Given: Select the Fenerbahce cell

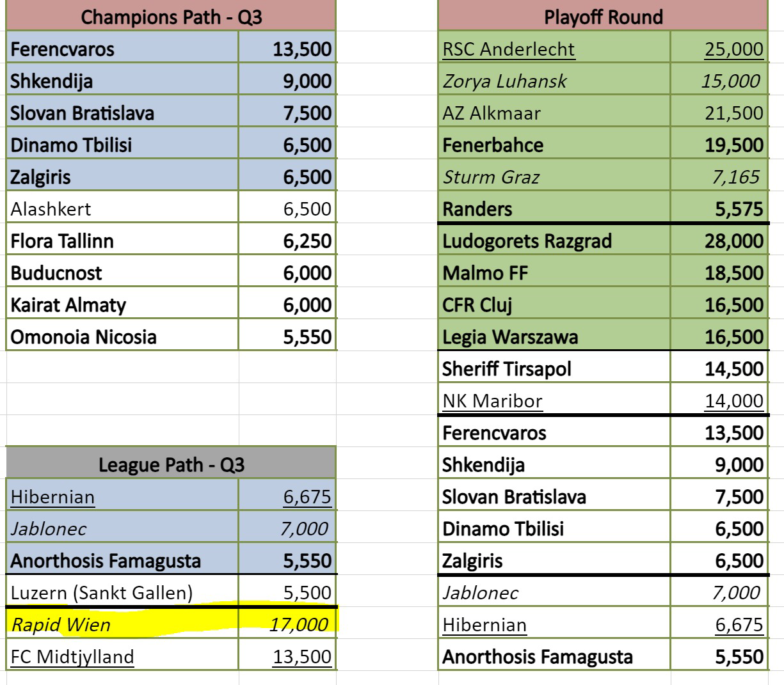Looking at the screenshot, I should 555,145.
